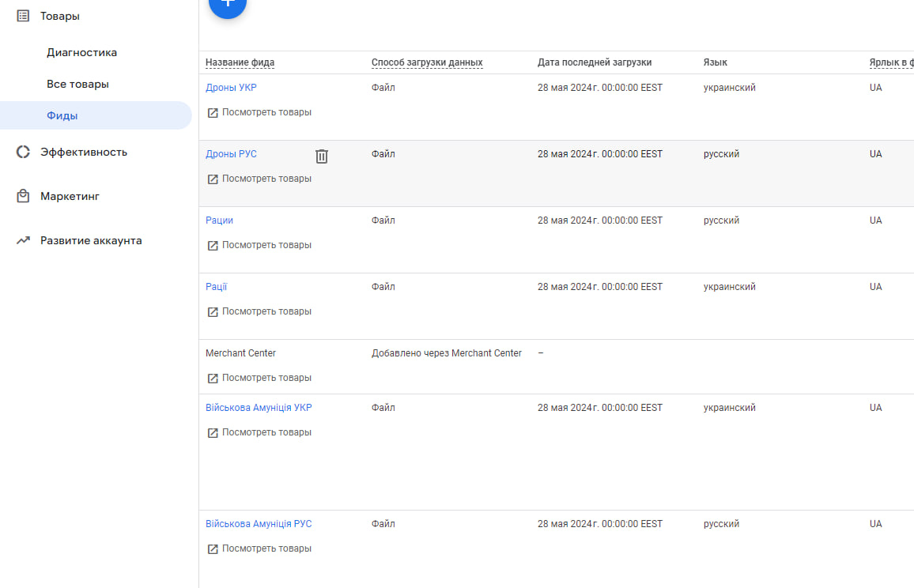This screenshot has width=914, height=588.
Task: Click Посмотреть товары under Дроны РУС
Action: (x=266, y=179)
